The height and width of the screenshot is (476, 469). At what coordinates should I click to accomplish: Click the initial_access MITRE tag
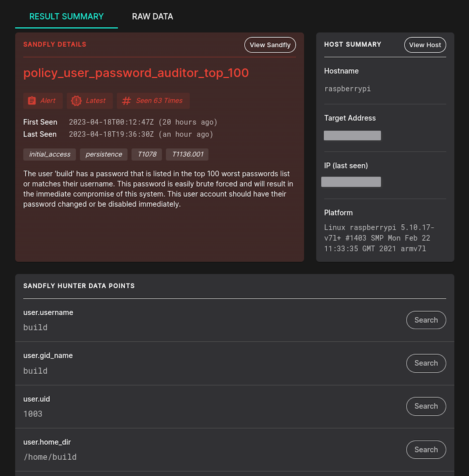point(49,154)
